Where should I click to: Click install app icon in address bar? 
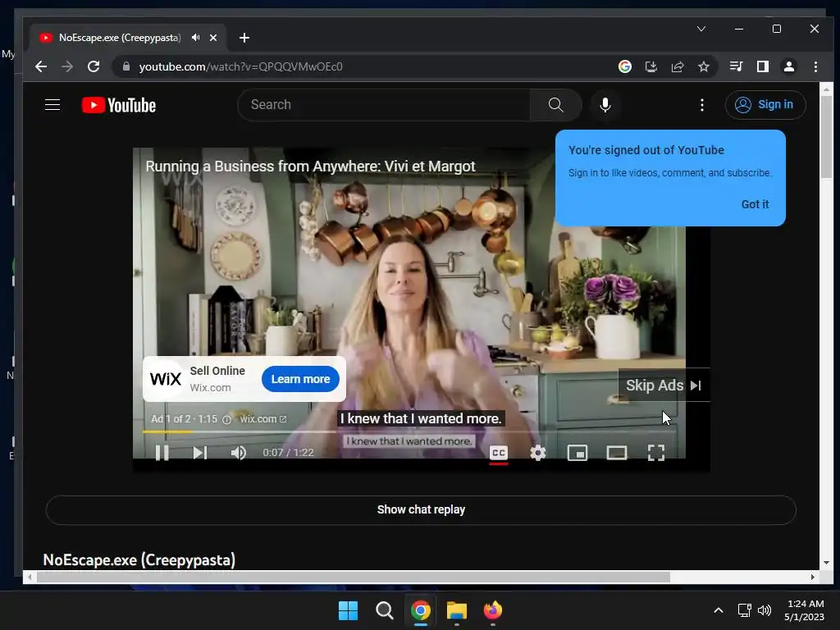point(651,66)
